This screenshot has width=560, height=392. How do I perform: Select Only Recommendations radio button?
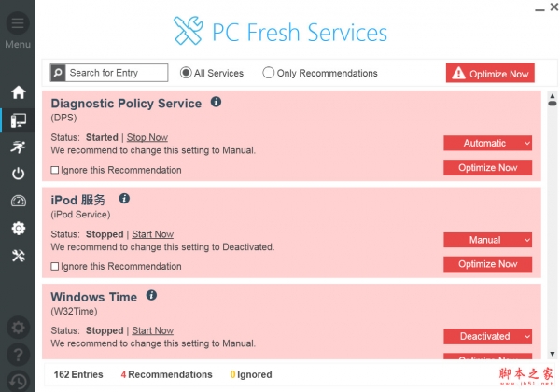pyautogui.click(x=269, y=73)
